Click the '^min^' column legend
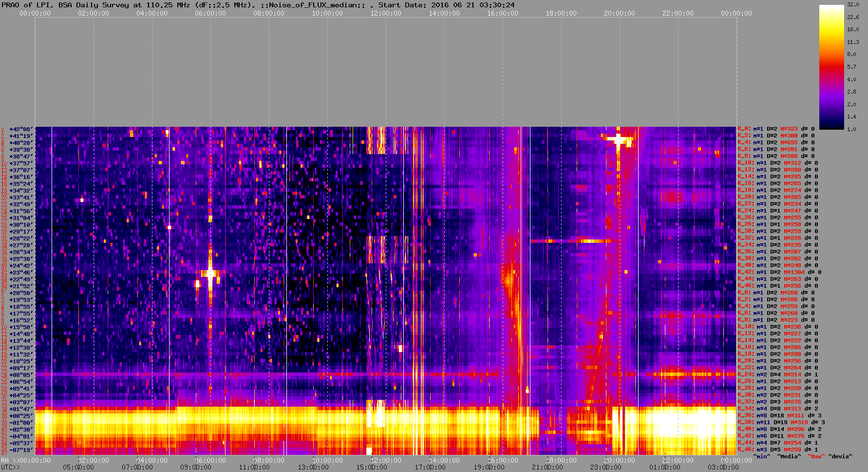868x472 pixels. pos(762,456)
